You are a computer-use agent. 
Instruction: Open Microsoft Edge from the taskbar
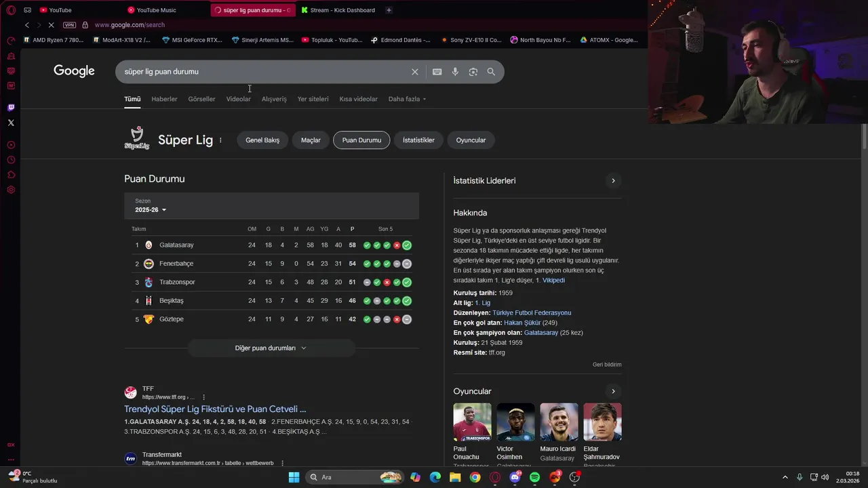click(x=435, y=477)
